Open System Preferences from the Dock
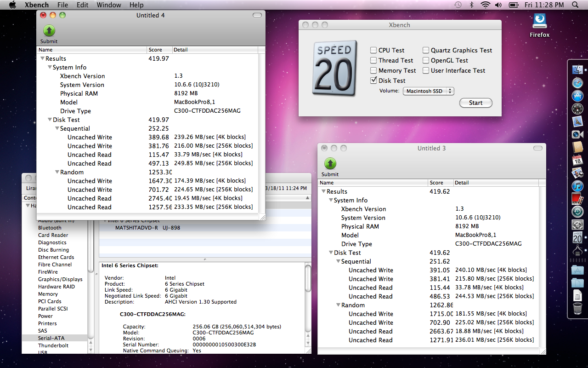 tap(577, 224)
